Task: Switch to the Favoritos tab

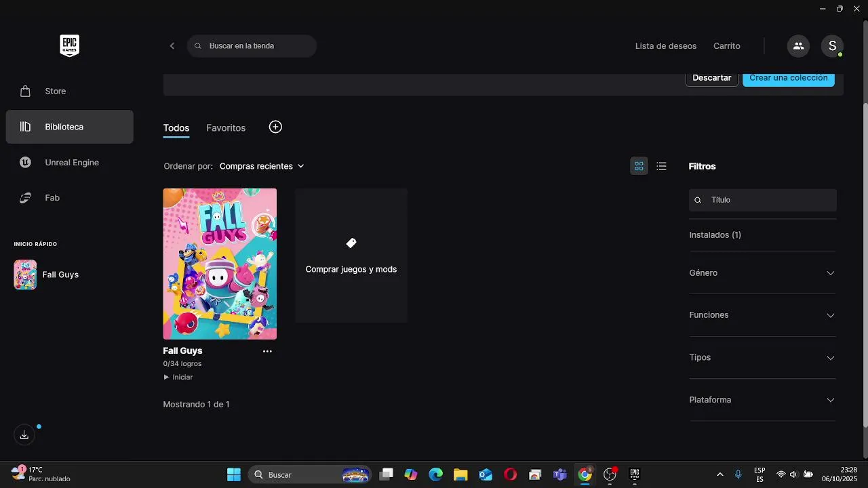Action: (x=226, y=128)
